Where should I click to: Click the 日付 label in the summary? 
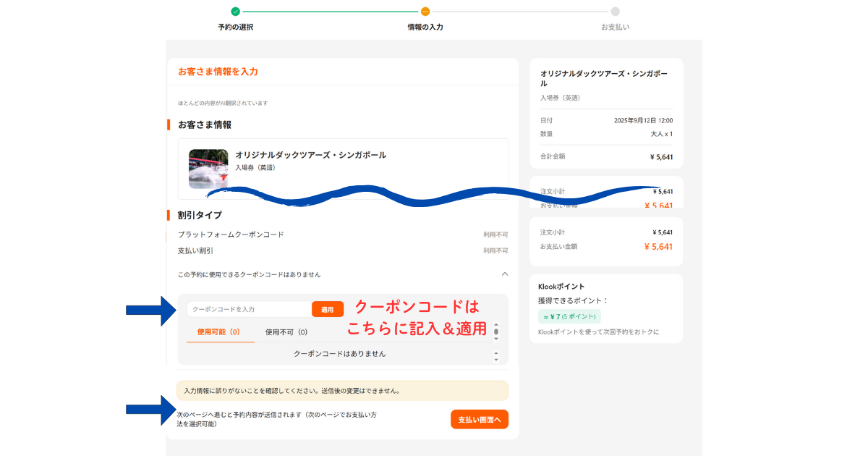(546, 120)
